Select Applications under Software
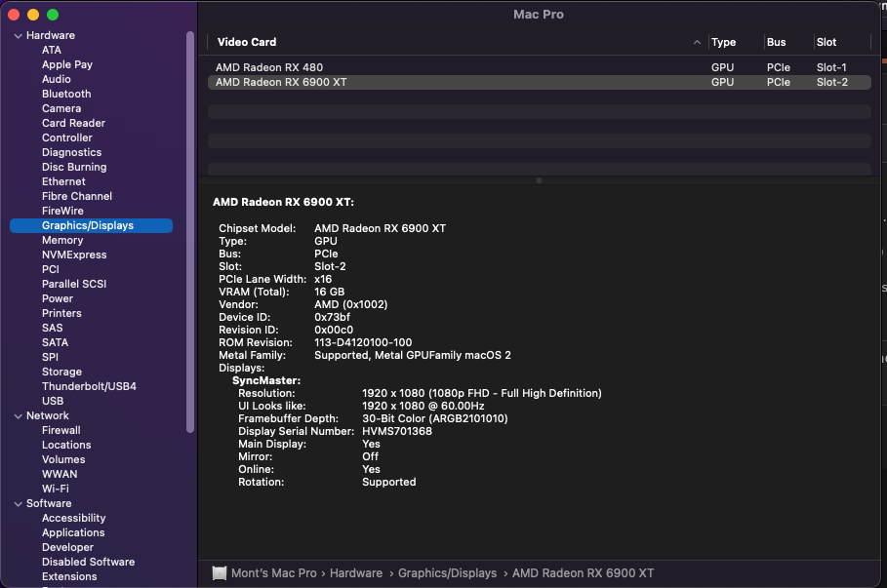887x588 pixels. pyautogui.click(x=73, y=532)
